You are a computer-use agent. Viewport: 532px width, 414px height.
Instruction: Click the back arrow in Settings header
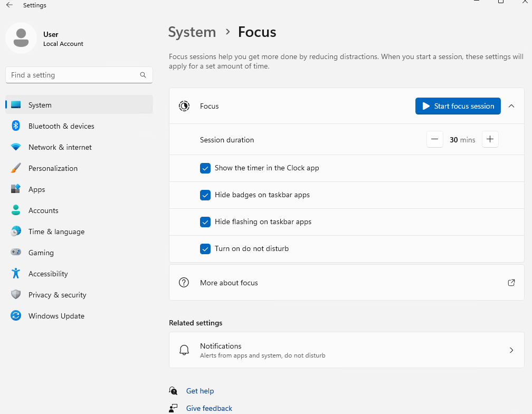[x=9, y=5]
